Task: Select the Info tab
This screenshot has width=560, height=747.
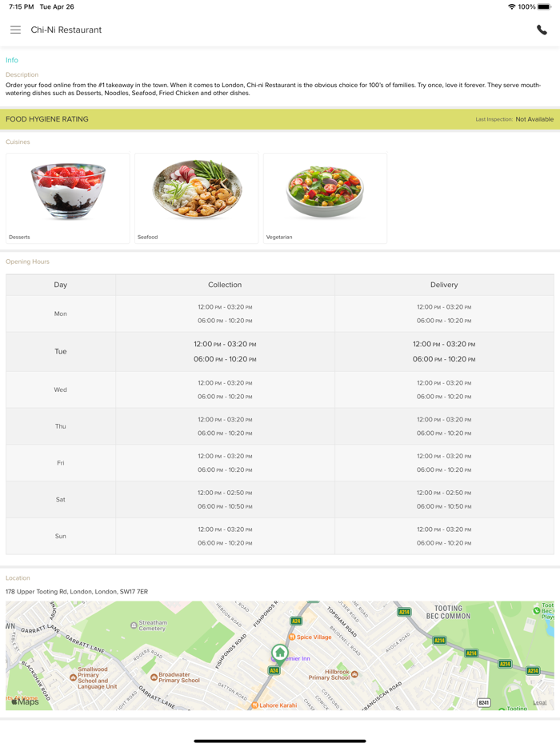Action: [x=12, y=60]
